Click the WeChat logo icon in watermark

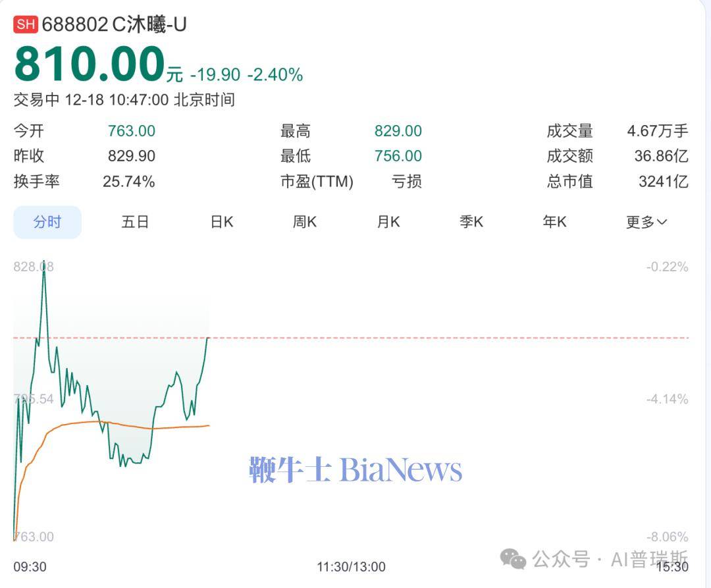513,559
